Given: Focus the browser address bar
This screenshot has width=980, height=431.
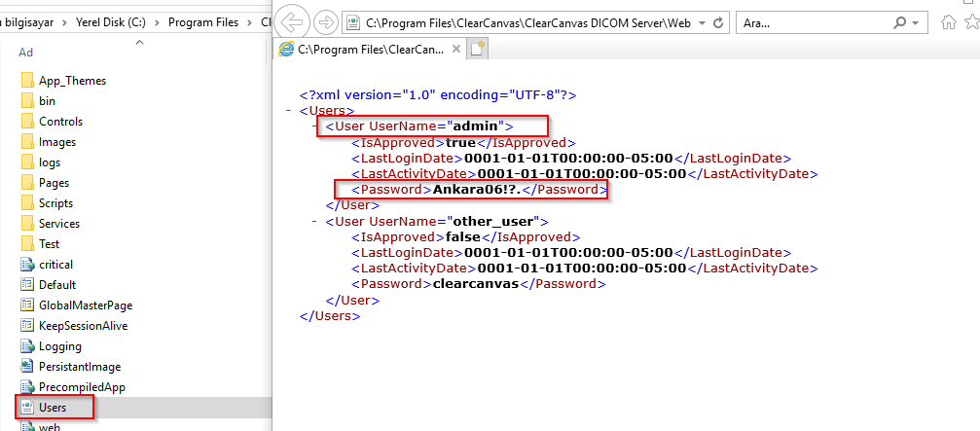Looking at the screenshot, I should pos(528,23).
